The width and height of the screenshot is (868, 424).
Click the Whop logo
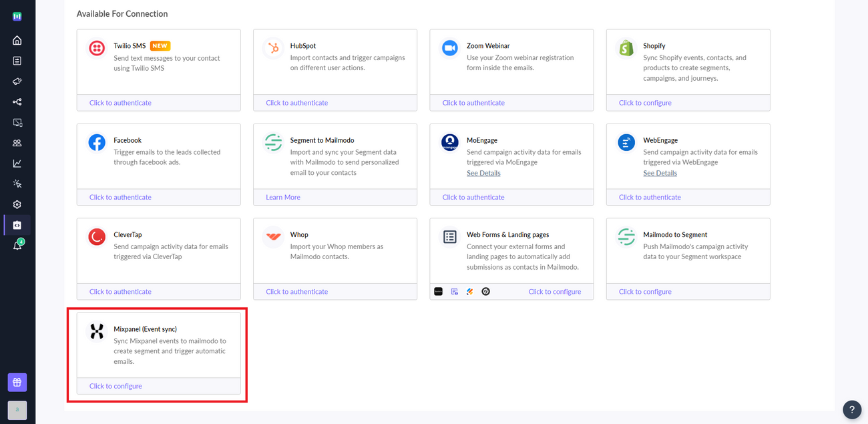pyautogui.click(x=273, y=237)
